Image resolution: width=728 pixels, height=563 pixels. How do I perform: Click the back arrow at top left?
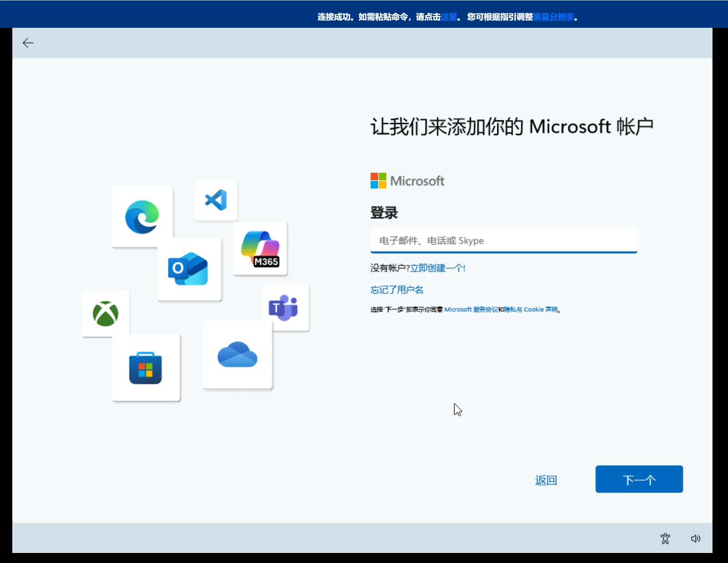coord(28,43)
